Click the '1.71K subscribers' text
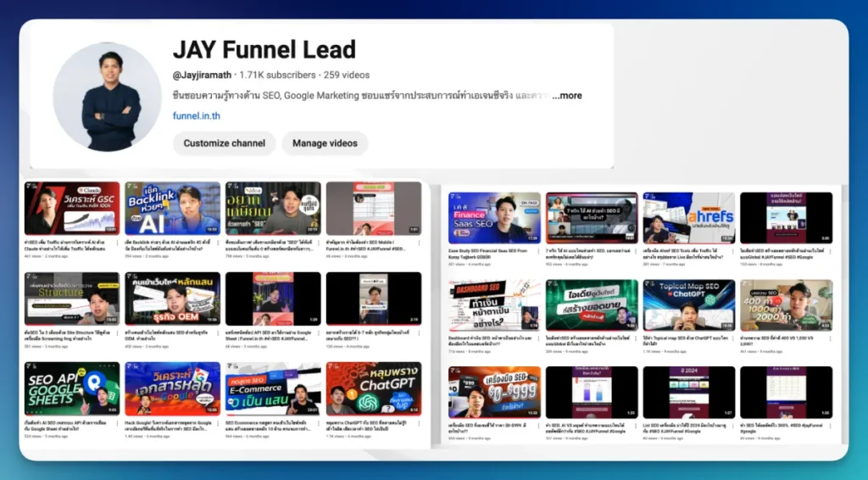Viewport: 868px width, 480px height. point(277,75)
